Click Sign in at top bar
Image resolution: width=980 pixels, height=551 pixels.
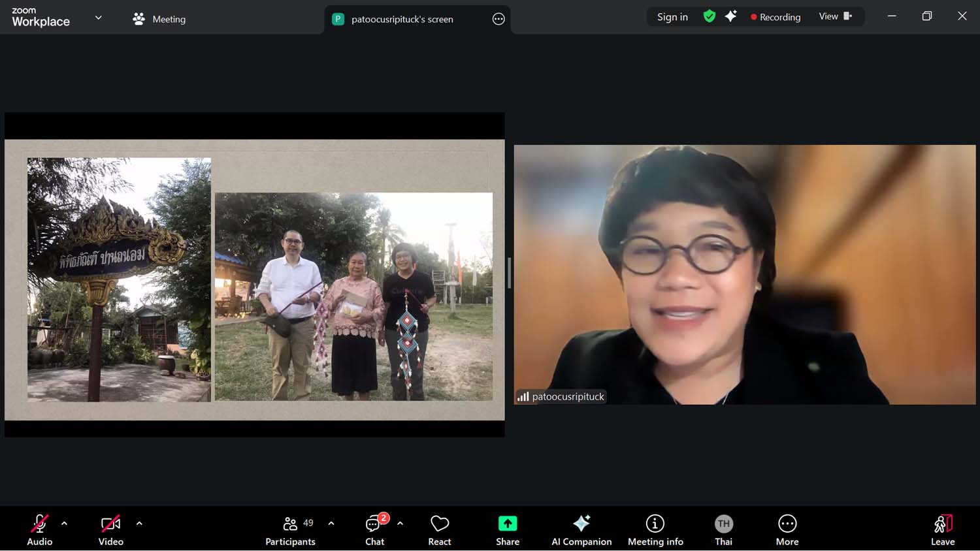tap(672, 17)
